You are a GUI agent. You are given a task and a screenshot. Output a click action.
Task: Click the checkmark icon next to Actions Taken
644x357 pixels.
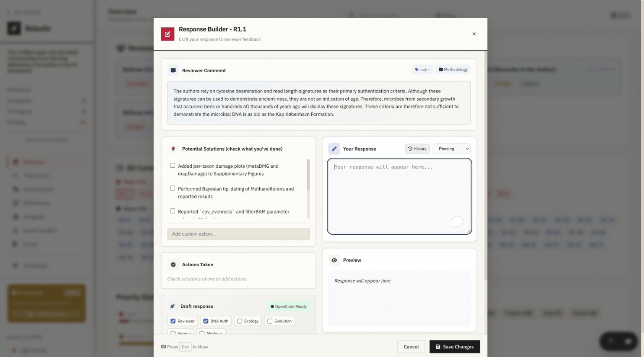pos(173,264)
